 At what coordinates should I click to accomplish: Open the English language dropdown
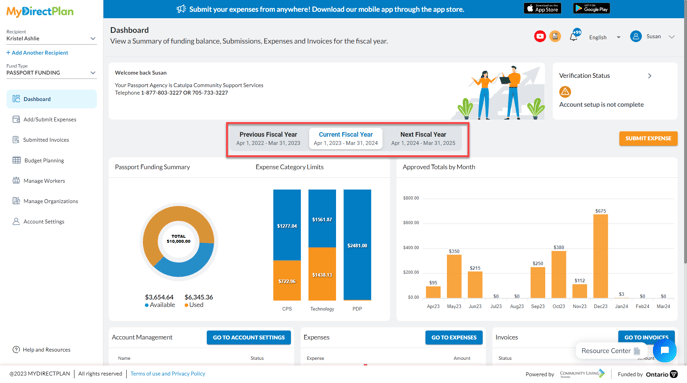(604, 37)
